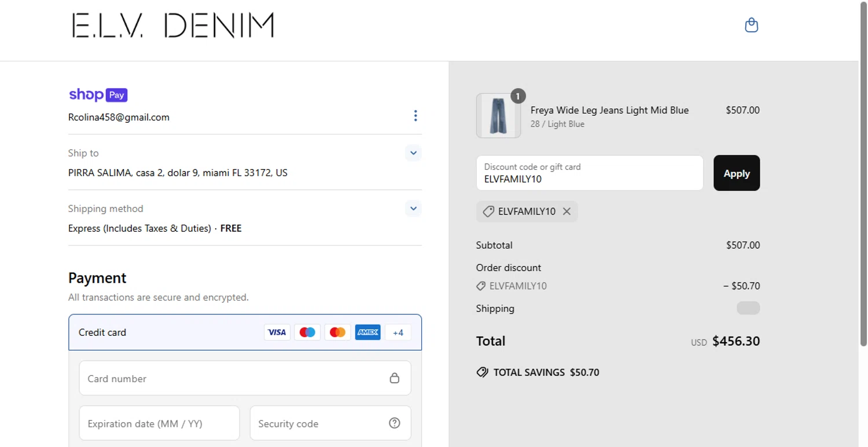
Task: Click the Express shipping method text
Action: (x=155, y=228)
